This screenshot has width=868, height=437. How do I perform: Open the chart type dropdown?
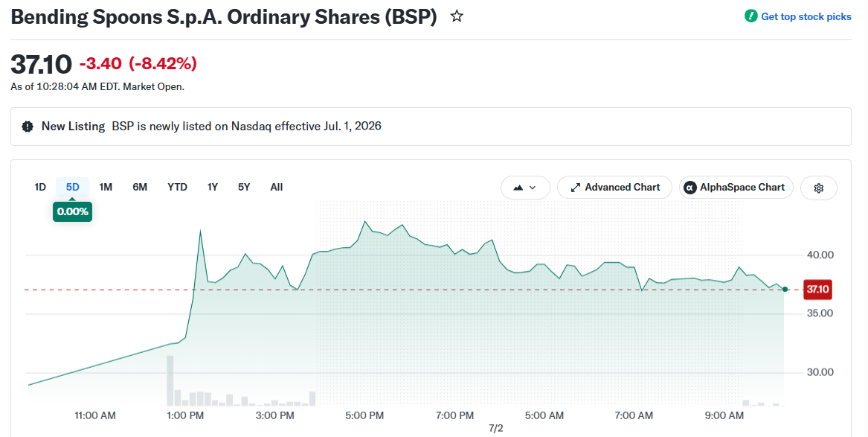(x=525, y=188)
